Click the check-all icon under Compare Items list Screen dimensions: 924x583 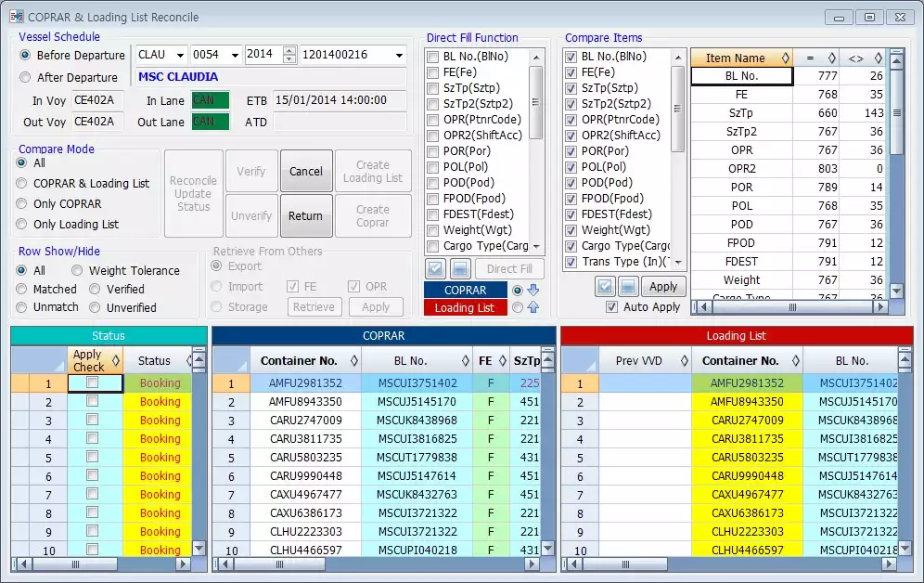pyautogui.click(x=605, y=287)
